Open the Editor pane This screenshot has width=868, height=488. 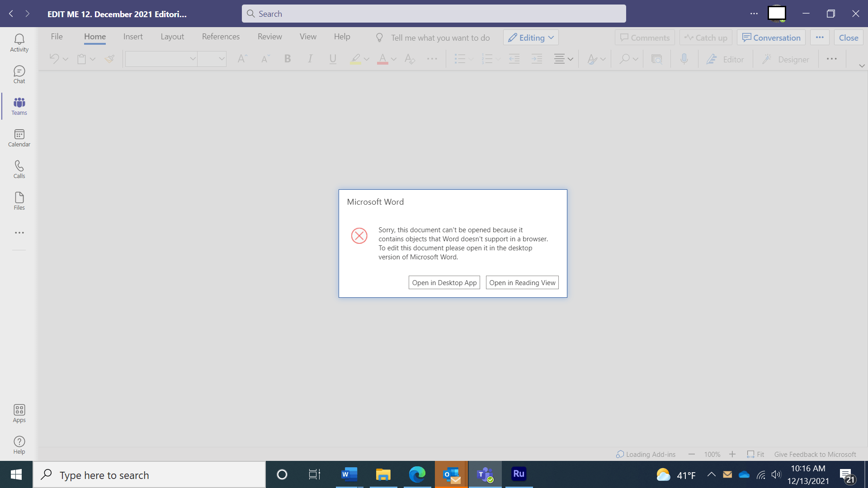[725, 59]
